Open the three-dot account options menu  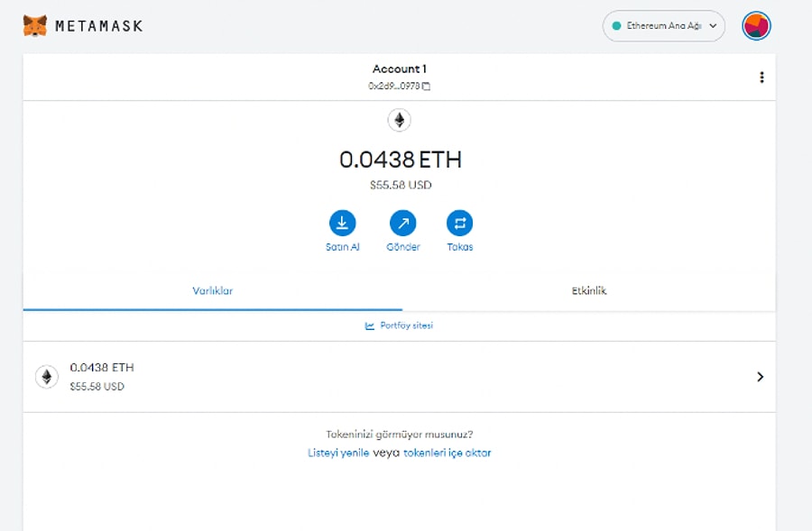pyautogui.click(x=762, y=77)
